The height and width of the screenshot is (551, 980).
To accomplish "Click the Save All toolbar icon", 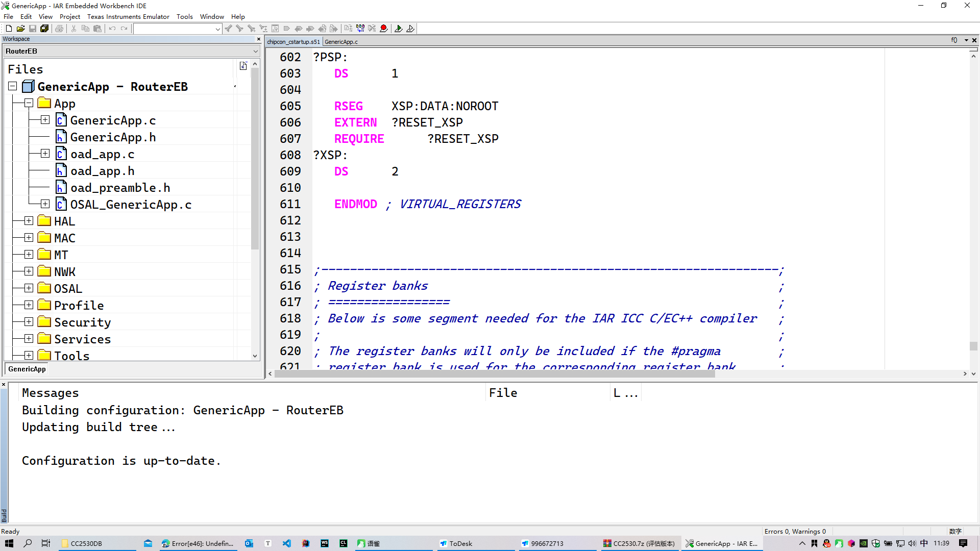I will 44,29.
